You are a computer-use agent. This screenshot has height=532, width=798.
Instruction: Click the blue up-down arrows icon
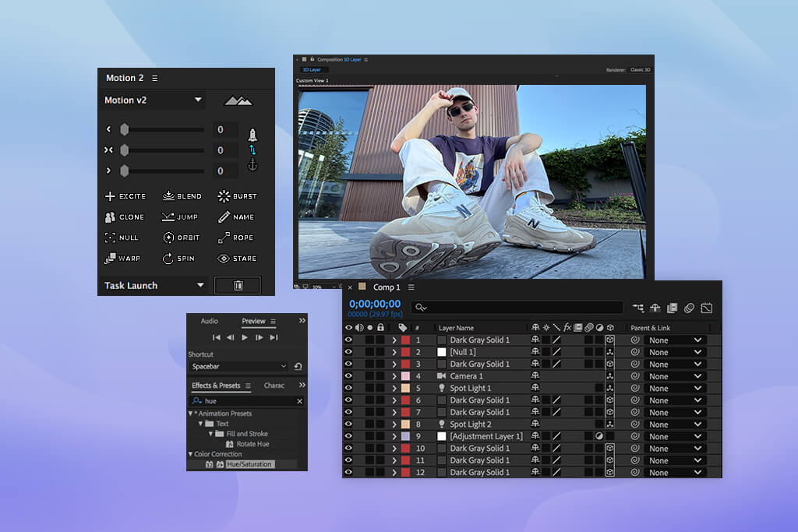(252, 150)
